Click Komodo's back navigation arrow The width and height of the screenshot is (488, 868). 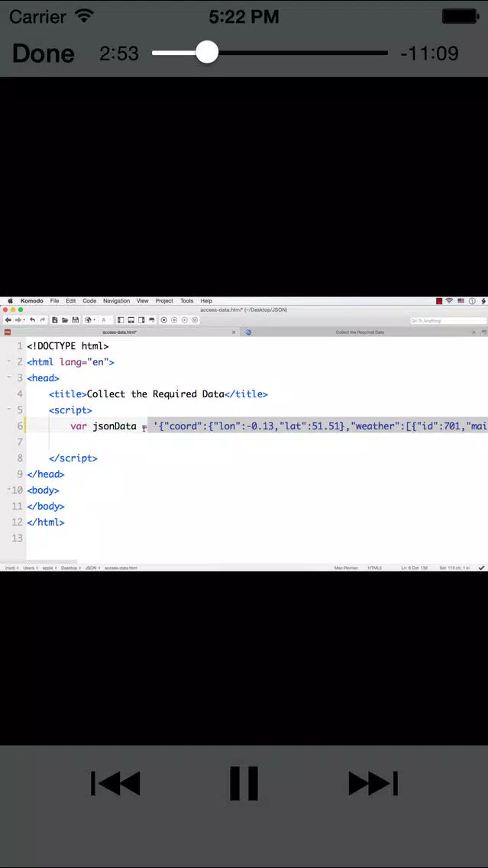(8, 320)
